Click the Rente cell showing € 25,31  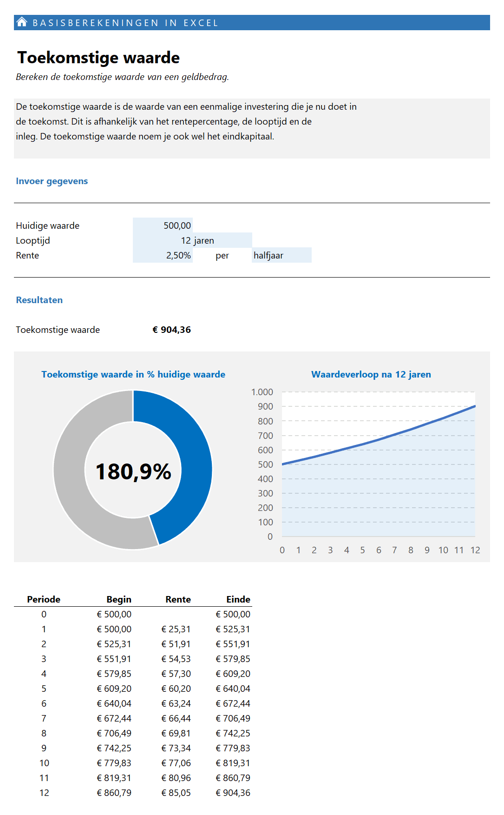176,629
